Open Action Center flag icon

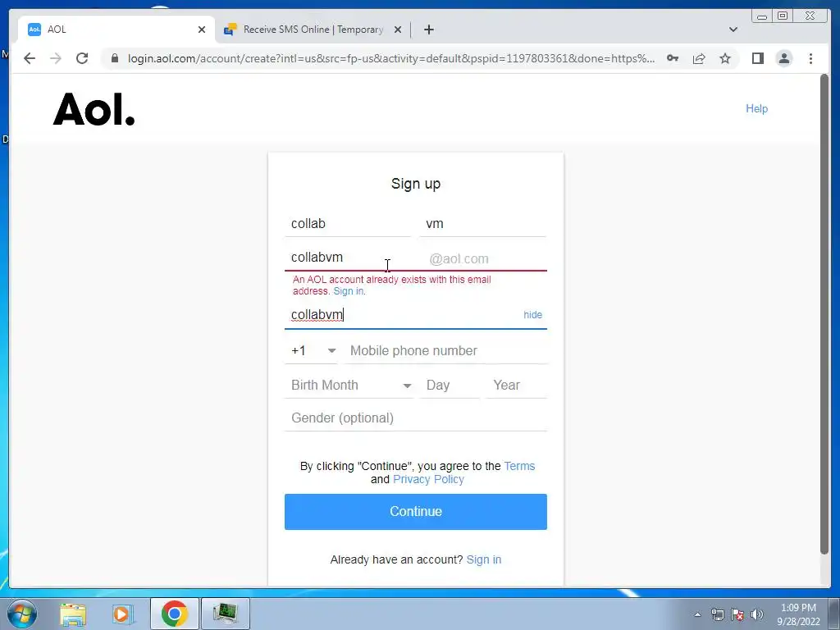(x=737, y=615)
